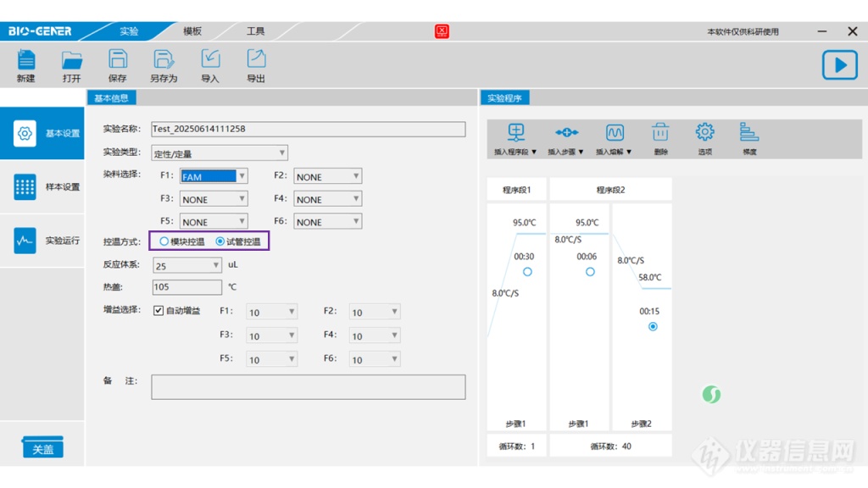This screenshot has width=868, height=488.
Task: Select 模块控温 radio button
Action: 164,241
